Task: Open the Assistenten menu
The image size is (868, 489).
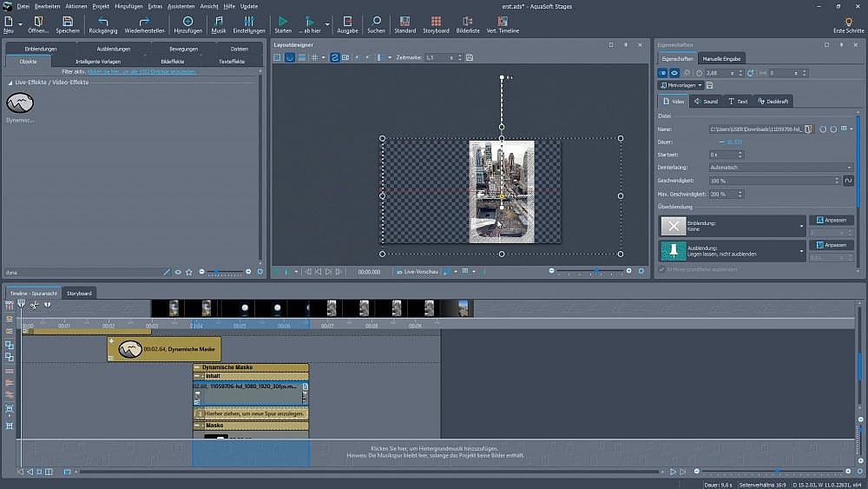Action: pyautogui.click(x=181, y=6)
